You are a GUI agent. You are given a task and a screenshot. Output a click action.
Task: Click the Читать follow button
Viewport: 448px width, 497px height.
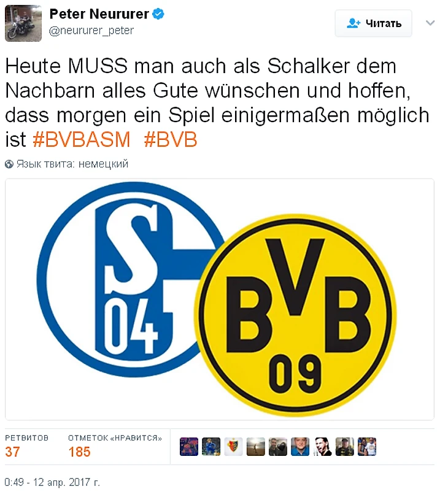374,23
